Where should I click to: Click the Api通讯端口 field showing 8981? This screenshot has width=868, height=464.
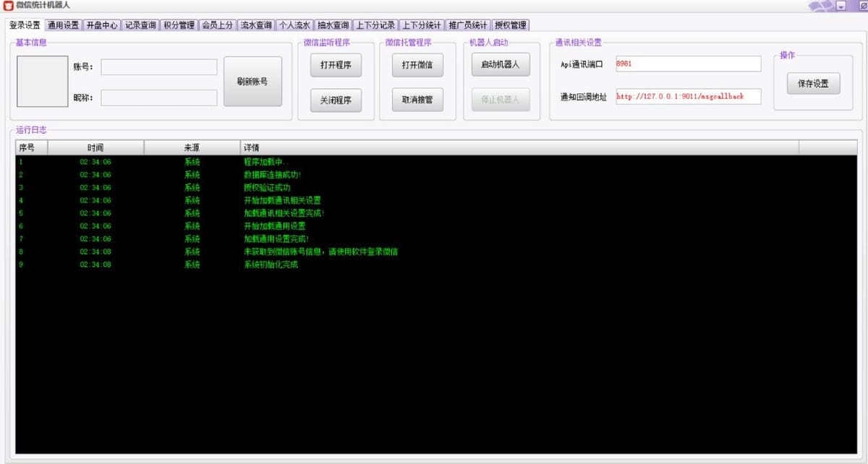[689, 64]
